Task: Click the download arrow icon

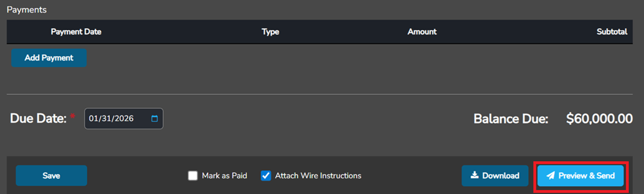Action: [475, 175]
